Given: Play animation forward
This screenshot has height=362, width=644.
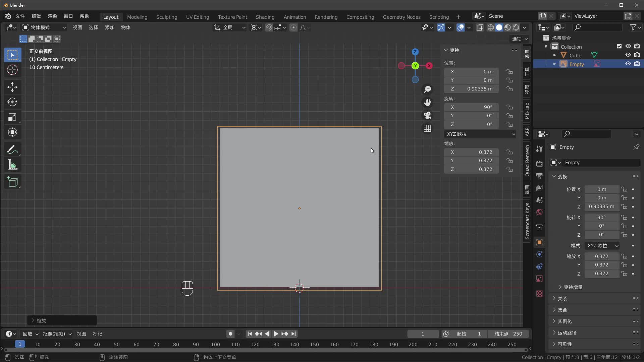Looking at the screenshot, I should click(x=276, y=334).
